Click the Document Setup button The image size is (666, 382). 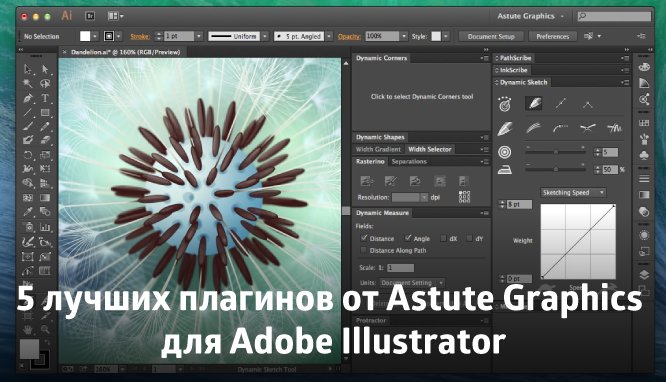491,37
